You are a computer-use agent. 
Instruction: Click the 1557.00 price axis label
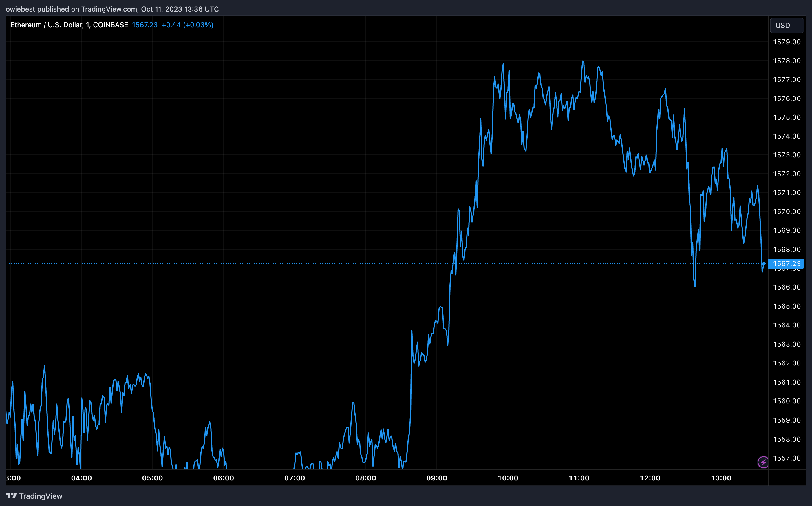787,458
